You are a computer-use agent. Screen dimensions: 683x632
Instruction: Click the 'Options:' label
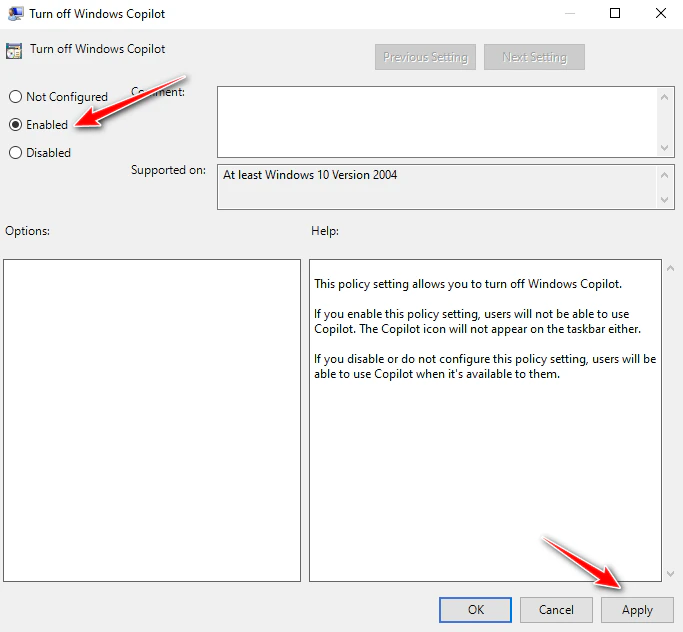27,231
